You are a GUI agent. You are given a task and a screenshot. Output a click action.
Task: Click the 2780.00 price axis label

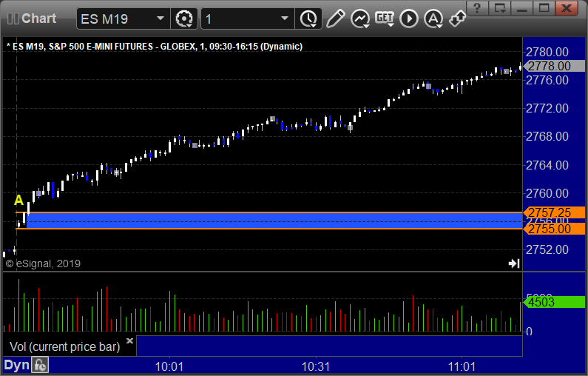pos(547,52)
